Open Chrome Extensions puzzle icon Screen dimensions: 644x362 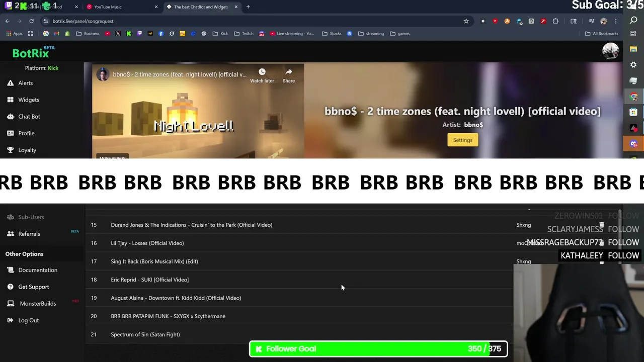(x=555, y=21)
